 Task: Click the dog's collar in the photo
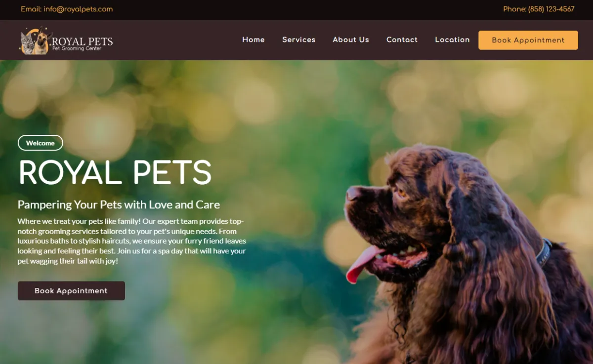(x=544, y=253)
